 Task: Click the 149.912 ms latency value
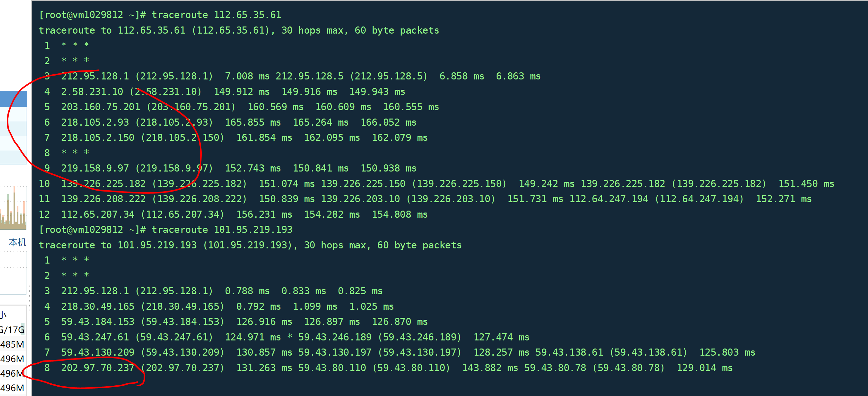tap(241, 92)
